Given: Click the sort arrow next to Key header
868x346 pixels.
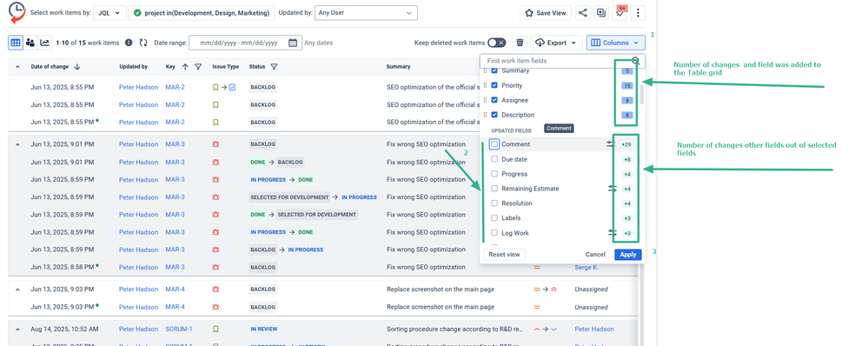Looking at the screenshot, I should point(185,66).
